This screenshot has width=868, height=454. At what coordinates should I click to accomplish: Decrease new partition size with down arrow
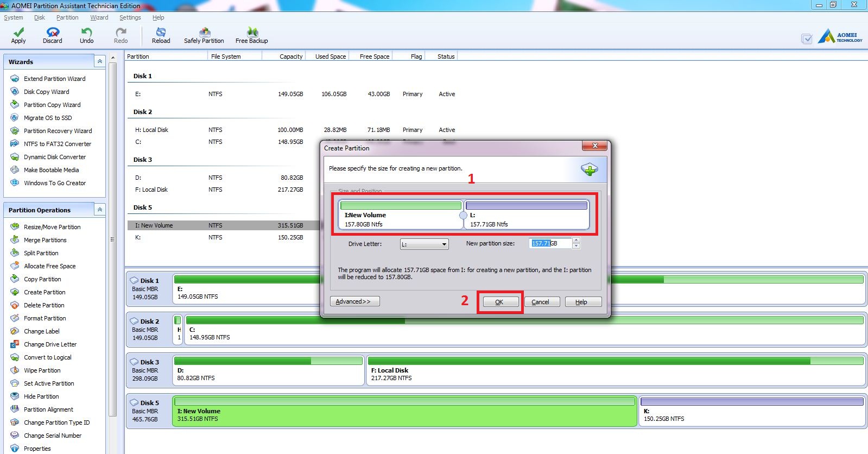tap(576, 246)
